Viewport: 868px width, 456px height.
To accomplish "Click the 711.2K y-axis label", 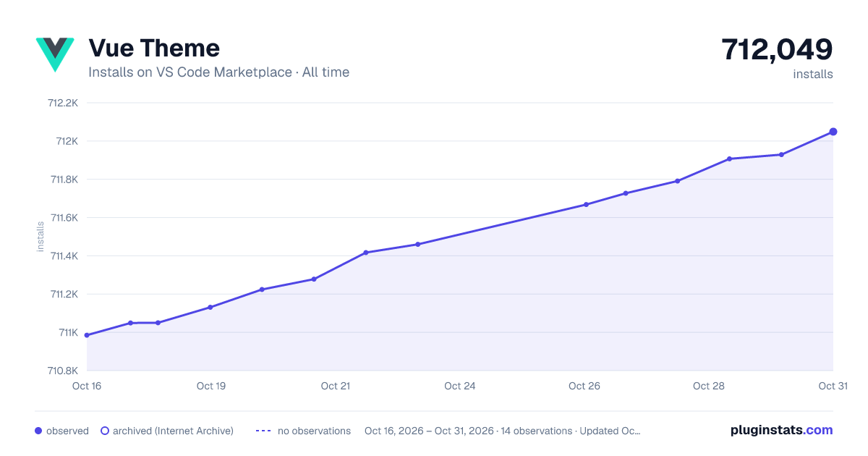I will click(x=63, y=295).
